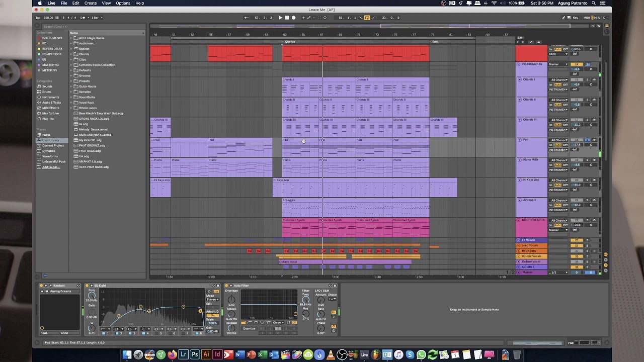Click Auto Filter LFO Rate knob

(x=320, y=313)
